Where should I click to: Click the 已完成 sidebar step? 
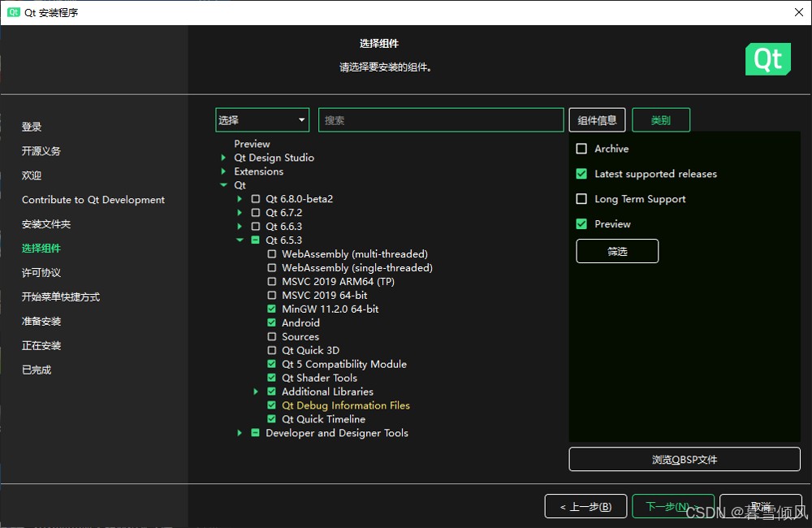tap(37, 370)
